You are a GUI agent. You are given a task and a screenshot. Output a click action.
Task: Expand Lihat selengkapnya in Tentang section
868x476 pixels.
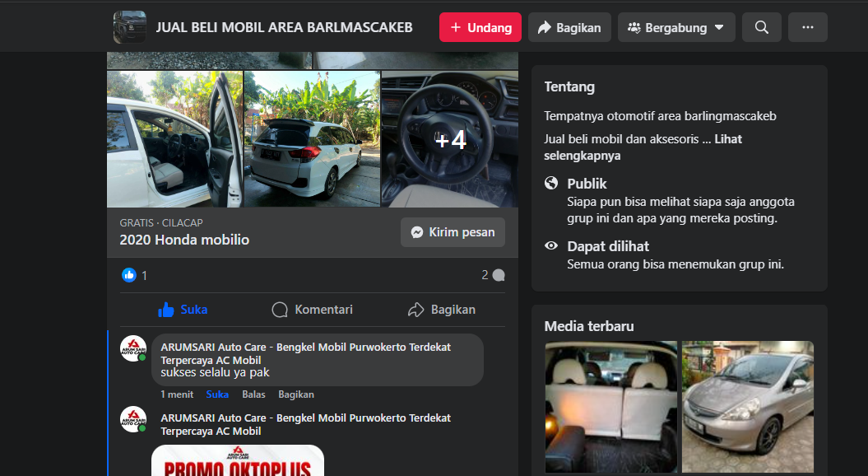643,147
